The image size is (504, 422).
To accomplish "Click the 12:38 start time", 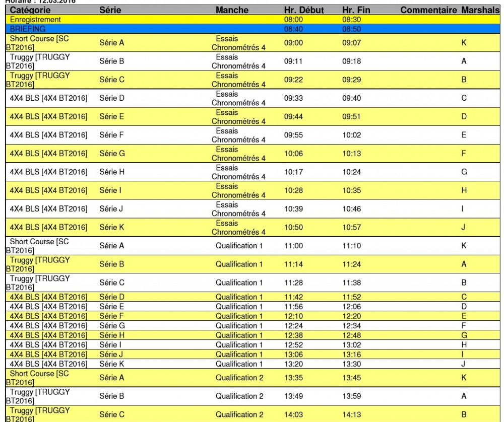I will (x=293, y=335).
